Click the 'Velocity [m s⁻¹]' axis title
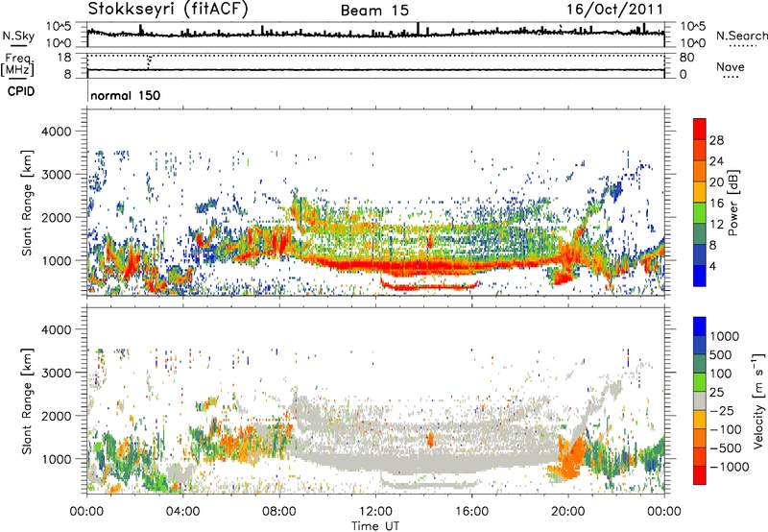The image size is (768, 532). 758,400
